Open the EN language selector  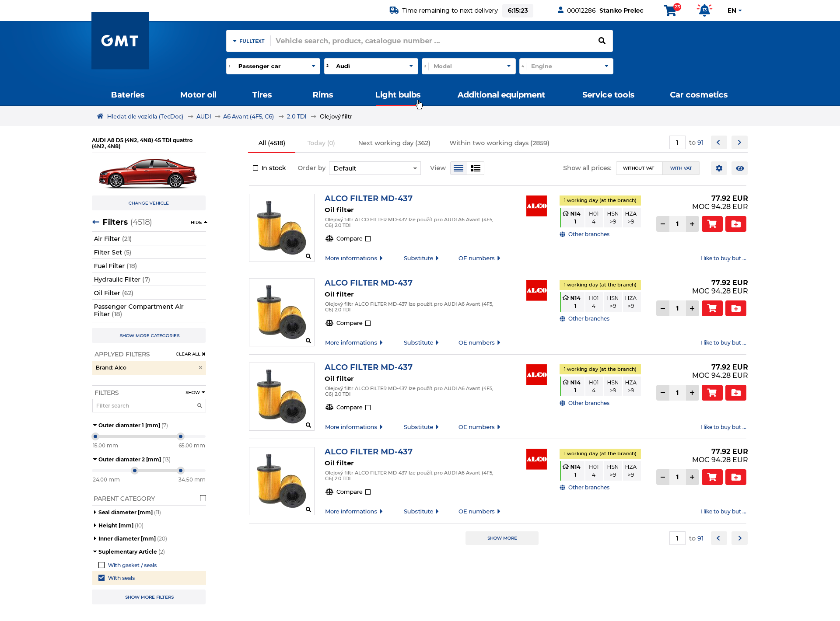[x=735, y=10]
